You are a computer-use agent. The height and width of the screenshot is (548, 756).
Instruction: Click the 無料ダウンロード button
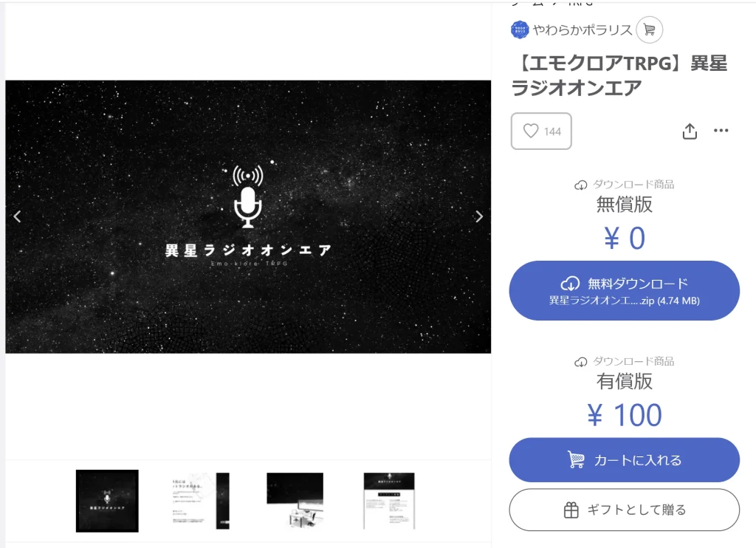625,291
